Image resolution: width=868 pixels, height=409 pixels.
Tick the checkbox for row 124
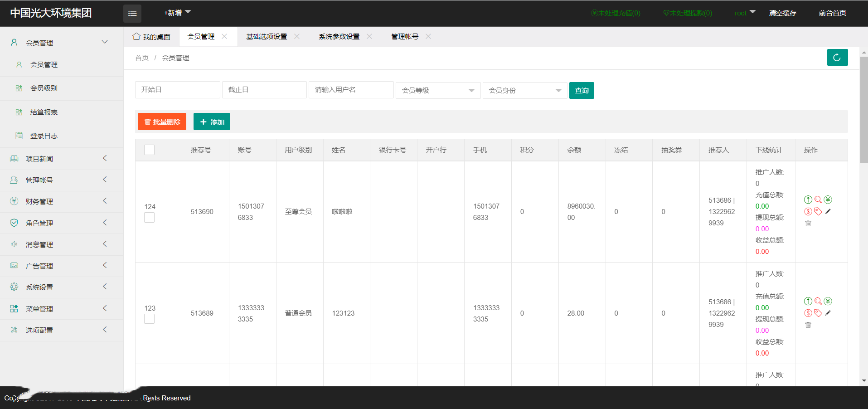149,218
